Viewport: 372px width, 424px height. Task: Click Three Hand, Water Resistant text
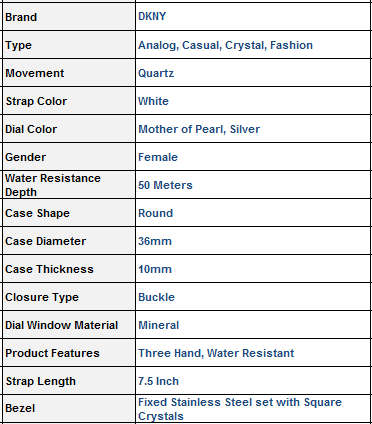pos(216,353)
